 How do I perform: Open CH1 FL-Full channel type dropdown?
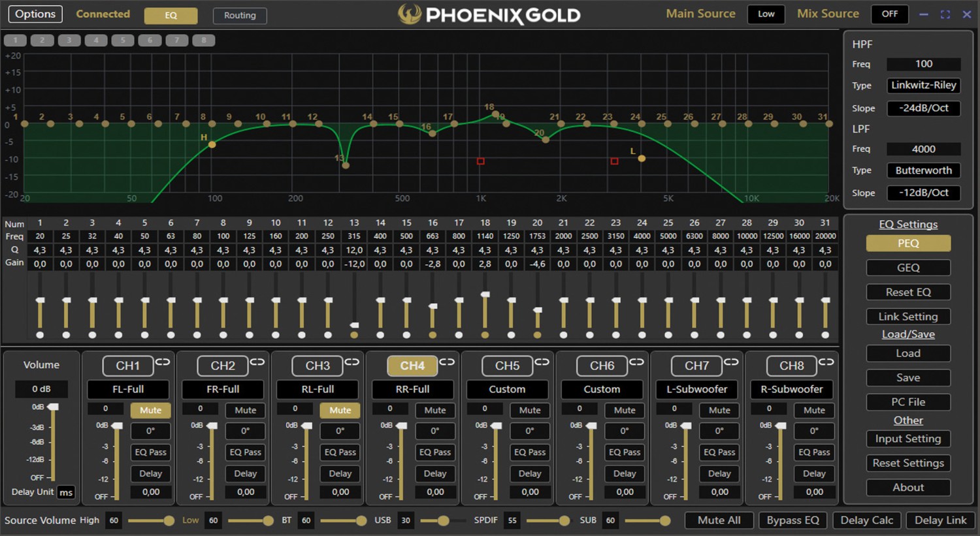pyautogui.click(x=128, y=389)
